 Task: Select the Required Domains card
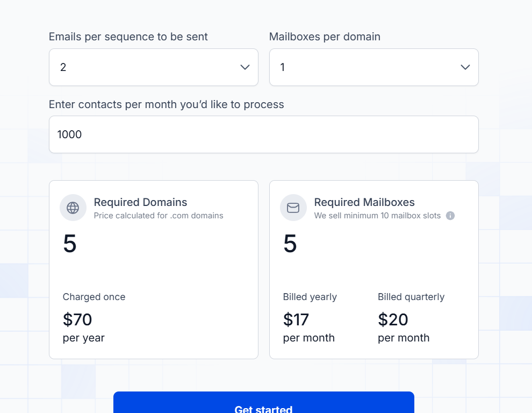154,269
